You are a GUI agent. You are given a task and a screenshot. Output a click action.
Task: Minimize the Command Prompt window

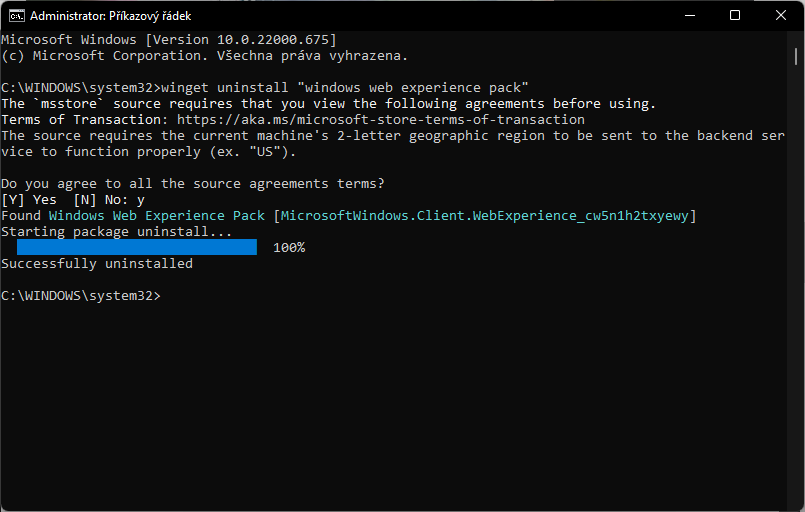pos(689,16)
